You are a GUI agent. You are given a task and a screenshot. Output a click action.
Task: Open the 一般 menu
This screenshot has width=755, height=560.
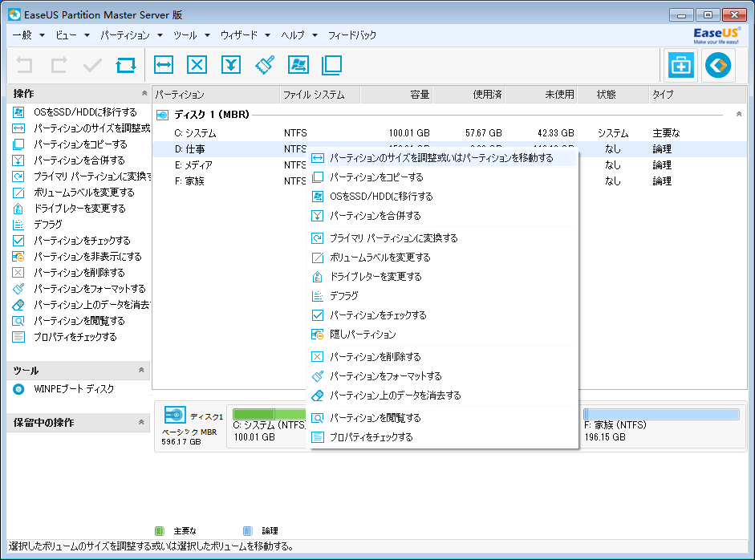28,35
